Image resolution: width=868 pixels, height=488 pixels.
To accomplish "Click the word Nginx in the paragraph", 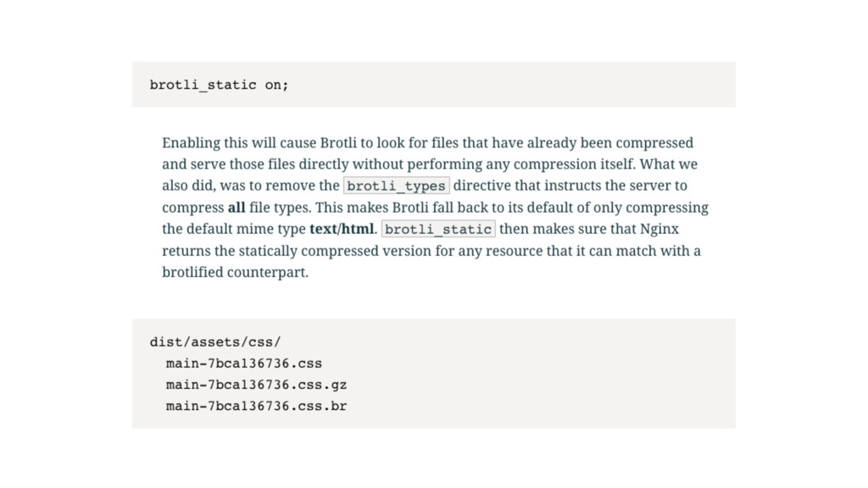I will 659,229.
